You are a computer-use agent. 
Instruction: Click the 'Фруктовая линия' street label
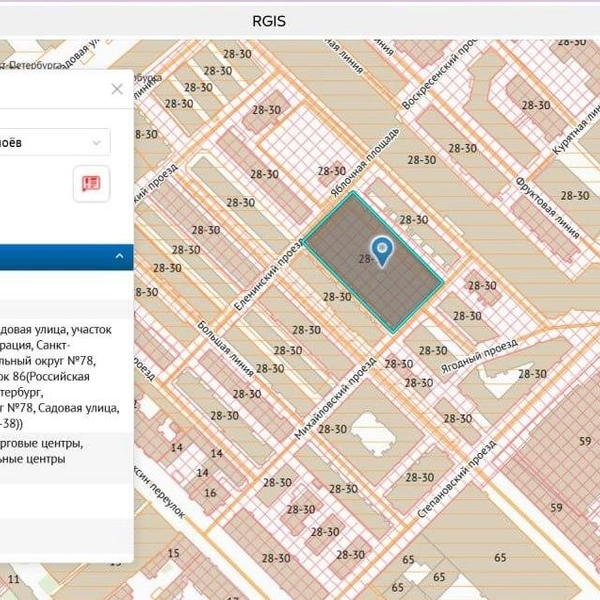click(x=547, y=208)
